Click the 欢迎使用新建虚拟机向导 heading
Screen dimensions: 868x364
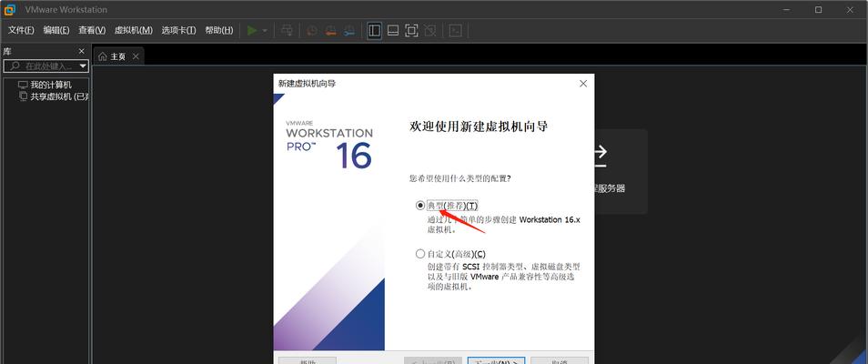pos(479,126)
